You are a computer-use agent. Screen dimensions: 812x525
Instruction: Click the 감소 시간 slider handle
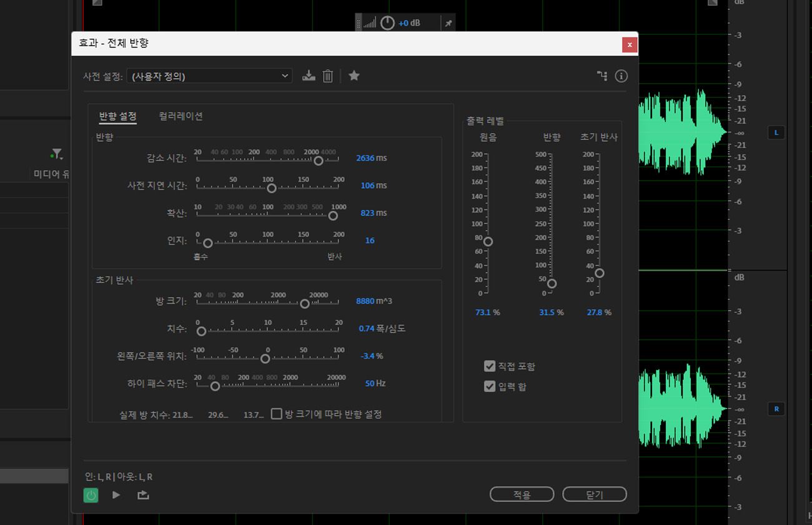319,161
